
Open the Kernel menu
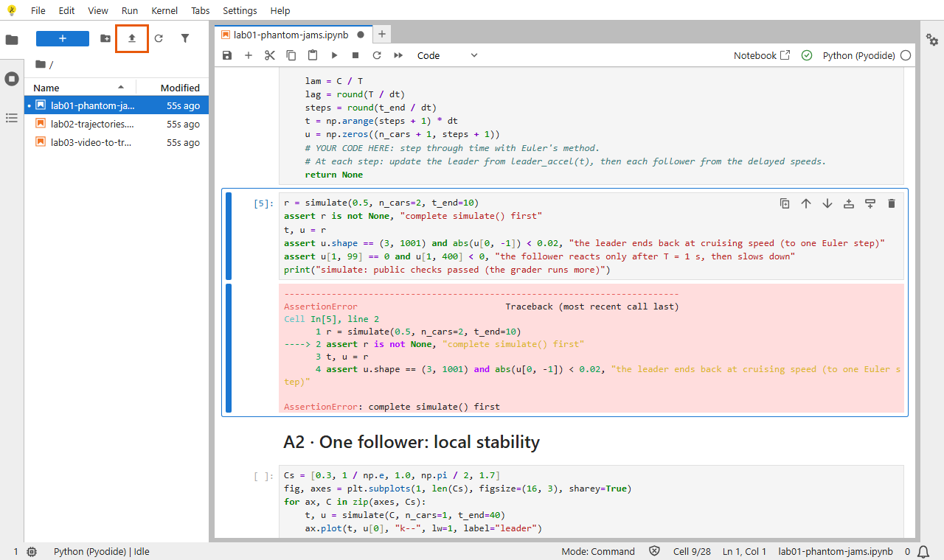pos(164,10)
